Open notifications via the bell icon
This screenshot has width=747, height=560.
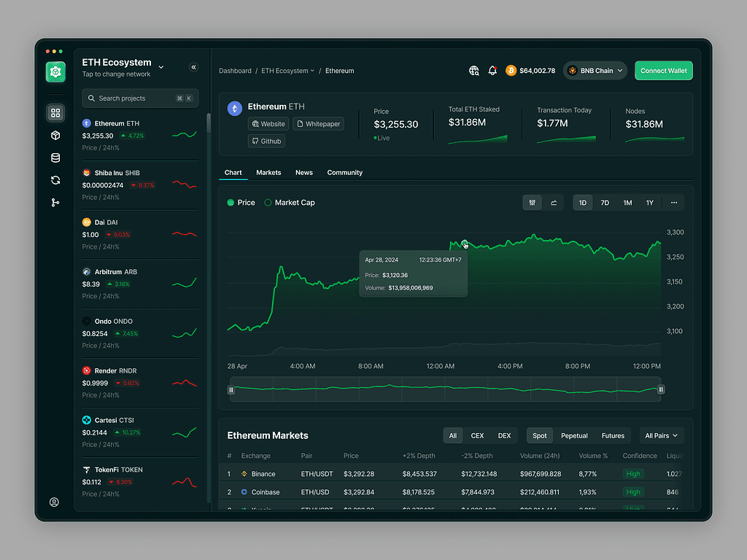tap(492, 71)
